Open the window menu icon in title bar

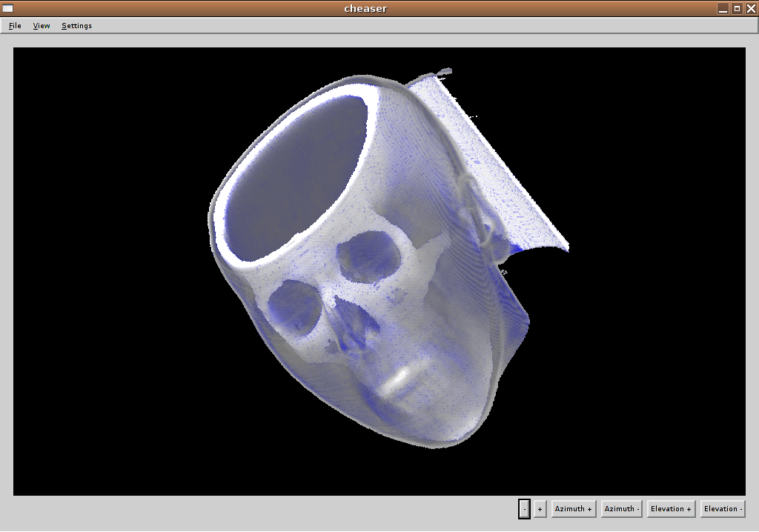point(8,8)
